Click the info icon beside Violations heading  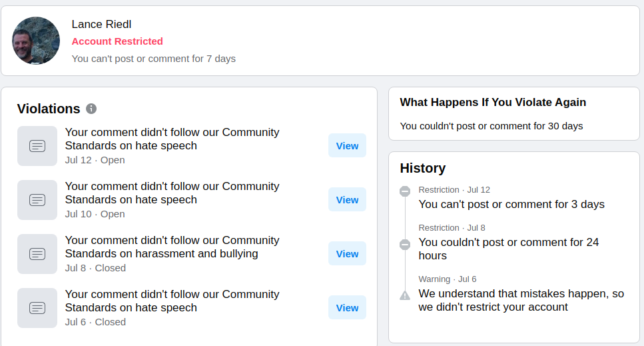(91, 109)
